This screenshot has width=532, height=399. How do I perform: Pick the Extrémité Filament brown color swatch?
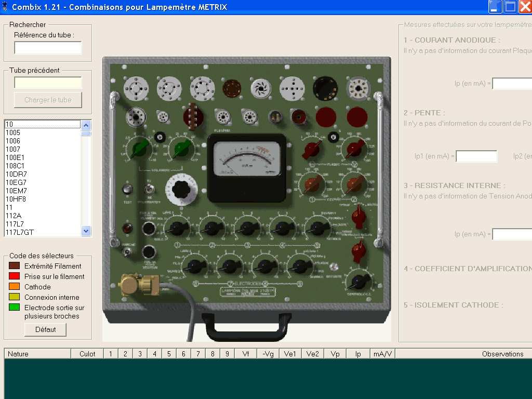click(14, 265)
